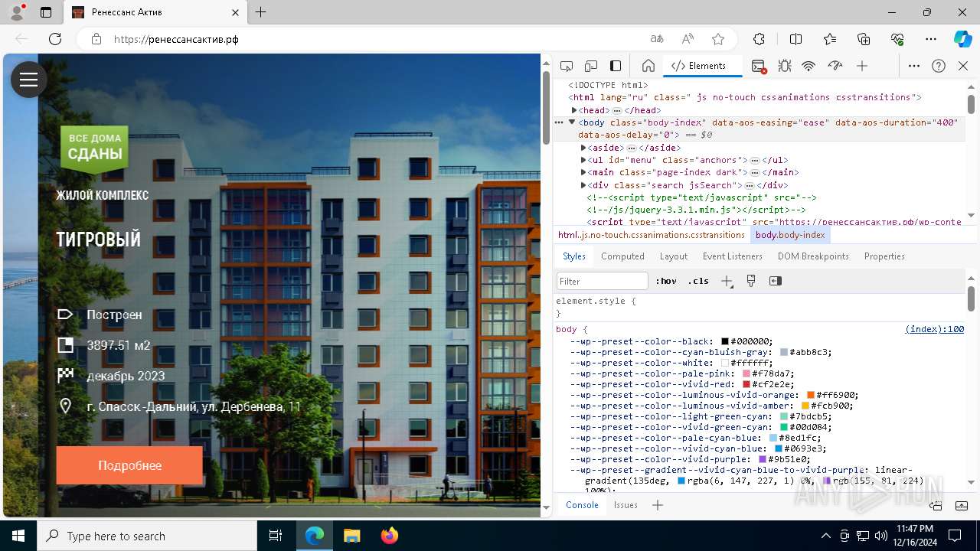Toggle rendering emulations paintbrush icon
The width and height of the screenshot is (980, 551).
[x=751, y=281]
